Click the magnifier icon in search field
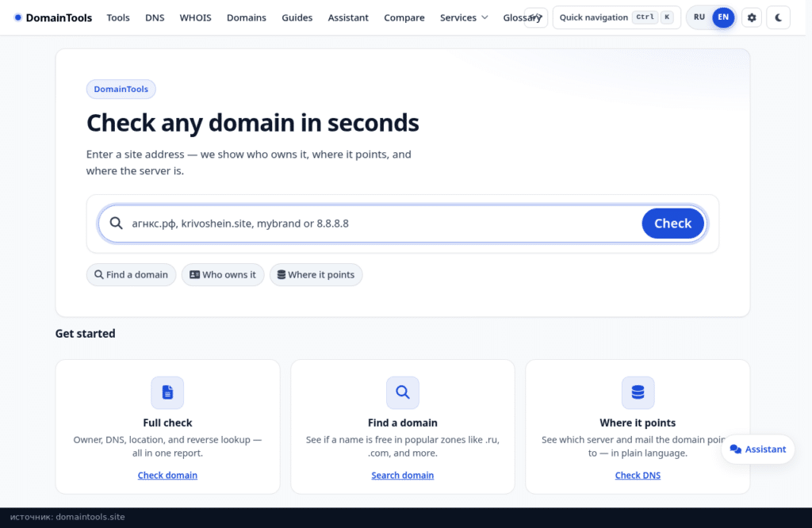The height and width of the screenshot is (528, 812). [x=117, y=223]
